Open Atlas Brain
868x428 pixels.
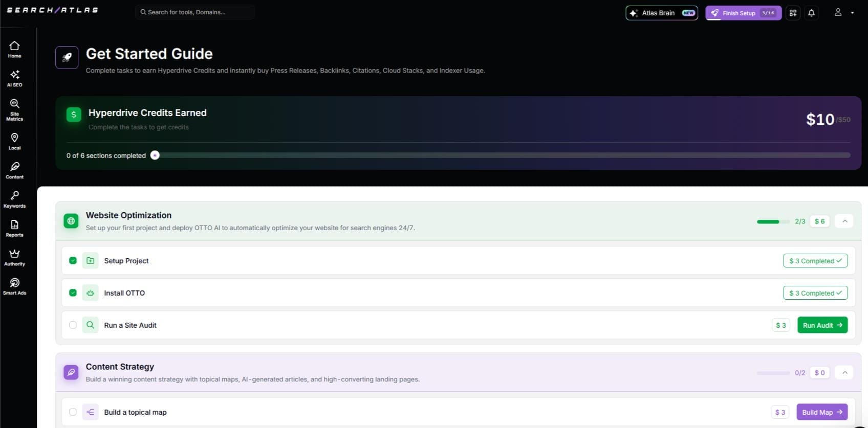662,13
